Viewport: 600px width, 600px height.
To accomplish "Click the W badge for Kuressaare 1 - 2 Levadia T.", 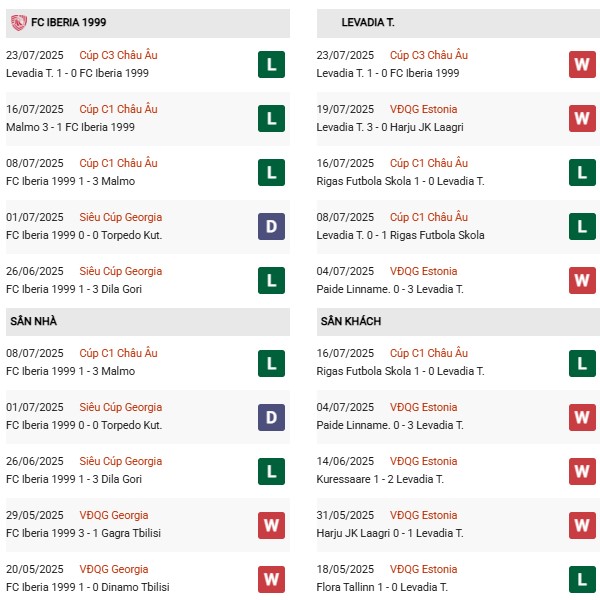I will [x=582, y=471].
